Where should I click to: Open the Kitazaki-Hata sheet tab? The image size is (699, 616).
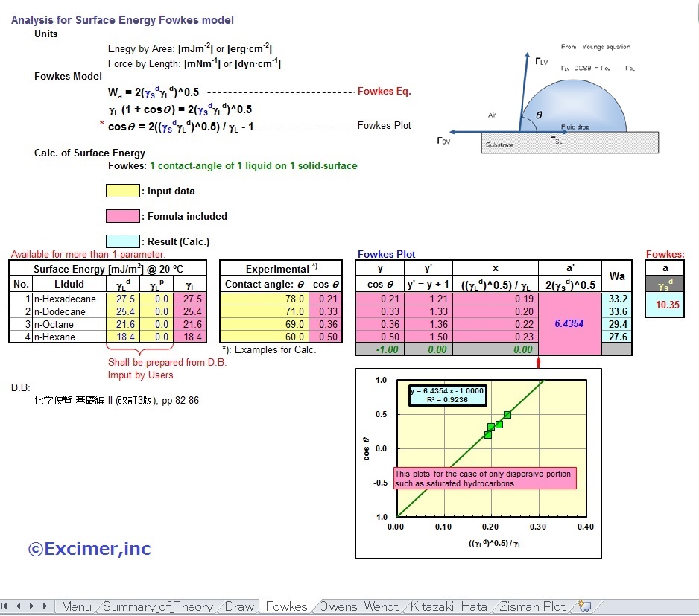[x=448, y=606]
